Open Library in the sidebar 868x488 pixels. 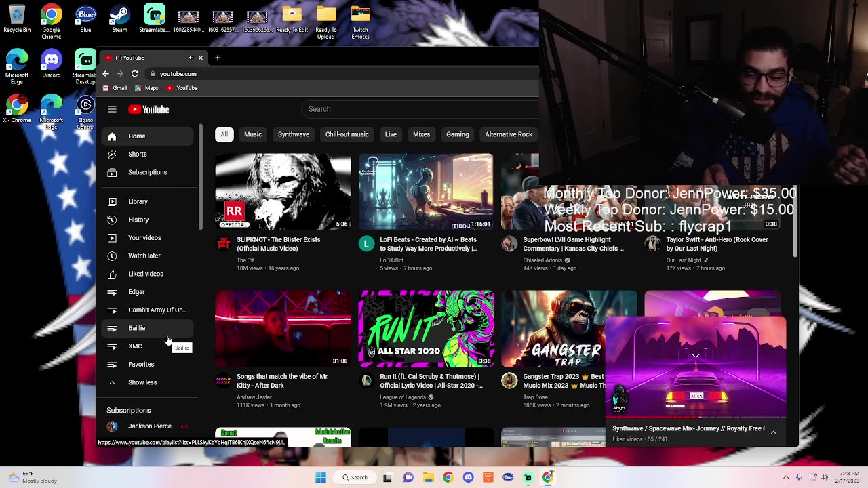pos(147,201)
